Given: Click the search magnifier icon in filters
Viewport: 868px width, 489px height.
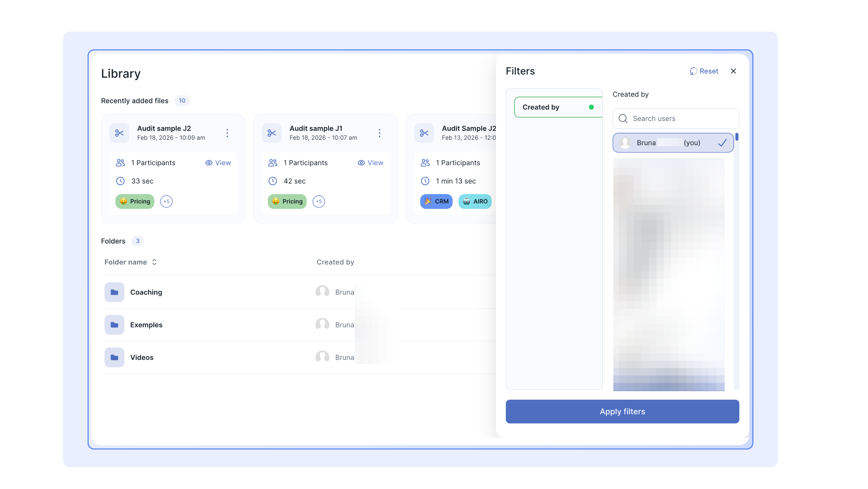Looking at the screenshot, I should (623, 119).
